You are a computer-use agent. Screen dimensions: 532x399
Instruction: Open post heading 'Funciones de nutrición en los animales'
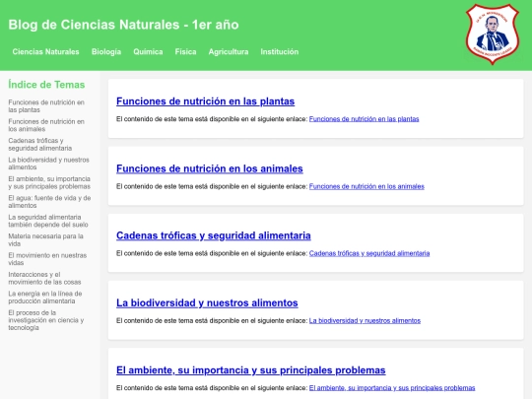(209, 168)
